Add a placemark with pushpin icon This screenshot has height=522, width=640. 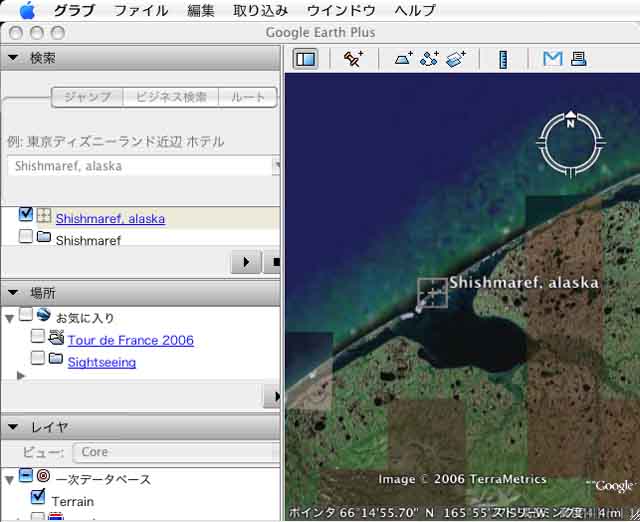pyautogui.click(x=353, y=59)
